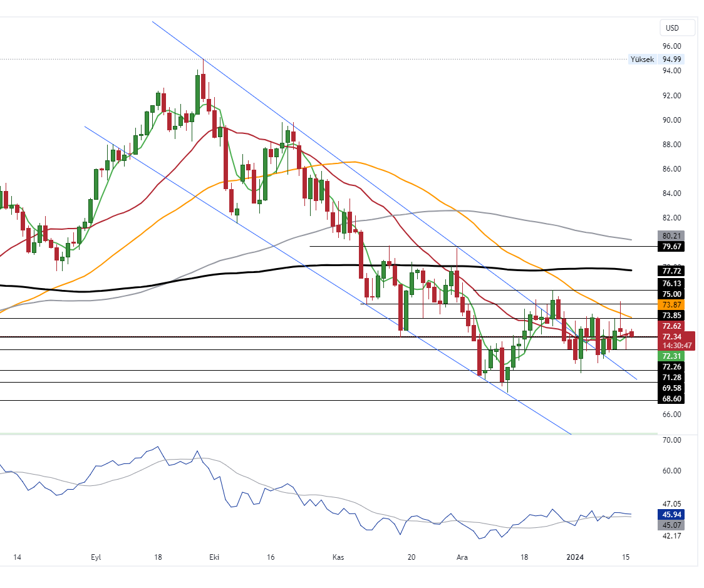Click the 75.00 price scale label
The height and width of the screenshot is (588, 704).
tap(671, 294)
